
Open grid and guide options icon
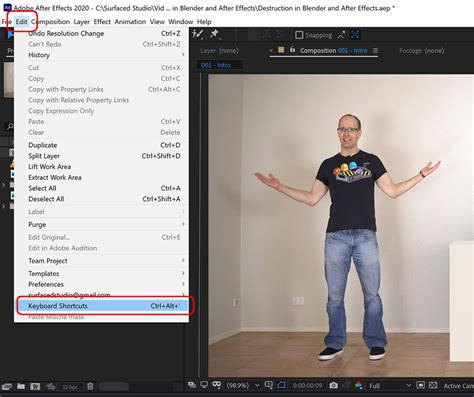[x=268, y=385]
